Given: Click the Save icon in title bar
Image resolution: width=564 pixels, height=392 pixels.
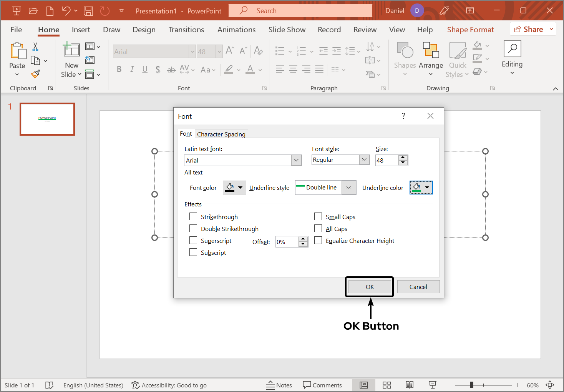Looking at the screenshot, I should tap(88, 11).
